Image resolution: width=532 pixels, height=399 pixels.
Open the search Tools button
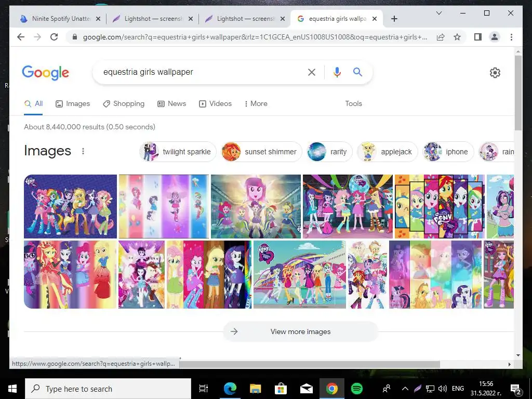353,104
